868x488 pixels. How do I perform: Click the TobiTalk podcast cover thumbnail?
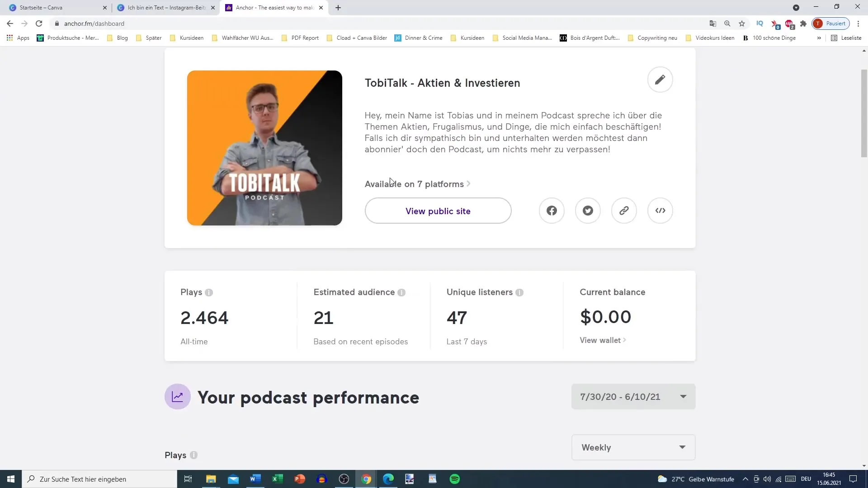[265, 147]
